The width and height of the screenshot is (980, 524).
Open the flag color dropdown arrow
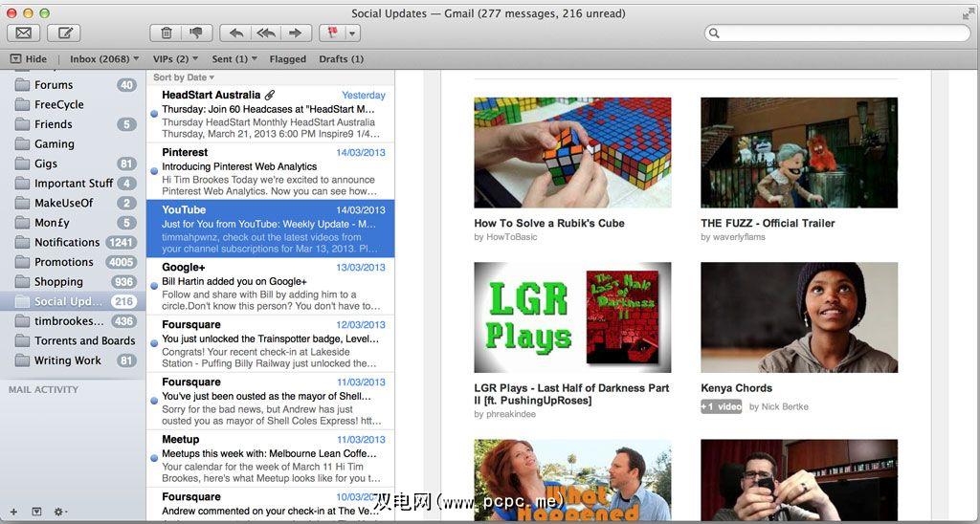coord(353,33)
